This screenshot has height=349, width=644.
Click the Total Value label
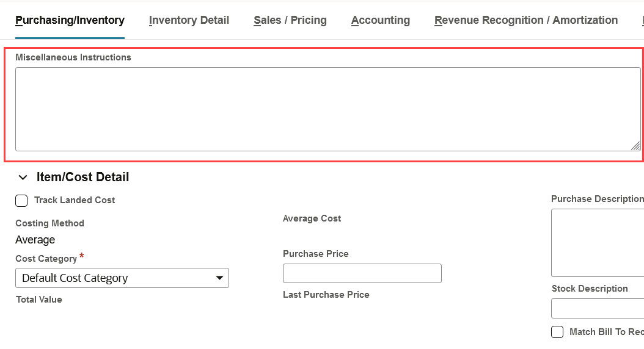tap(39, 300)
